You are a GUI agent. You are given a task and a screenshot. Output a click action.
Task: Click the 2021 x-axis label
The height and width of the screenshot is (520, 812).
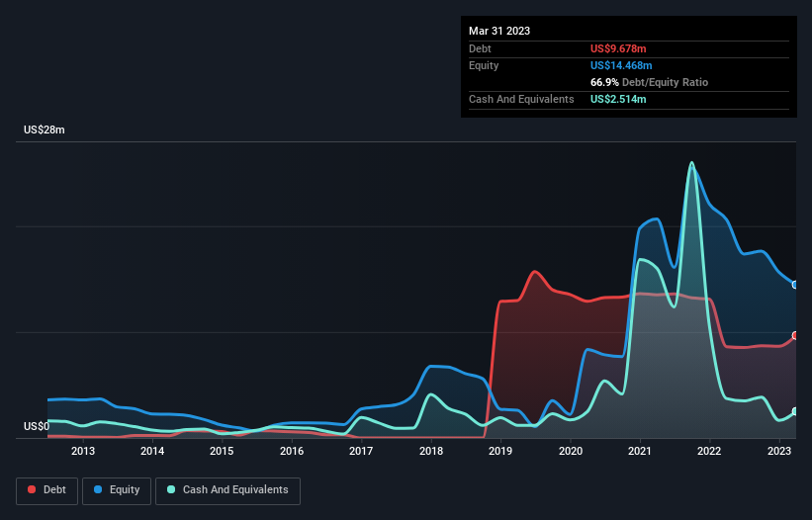pos(640,451)
